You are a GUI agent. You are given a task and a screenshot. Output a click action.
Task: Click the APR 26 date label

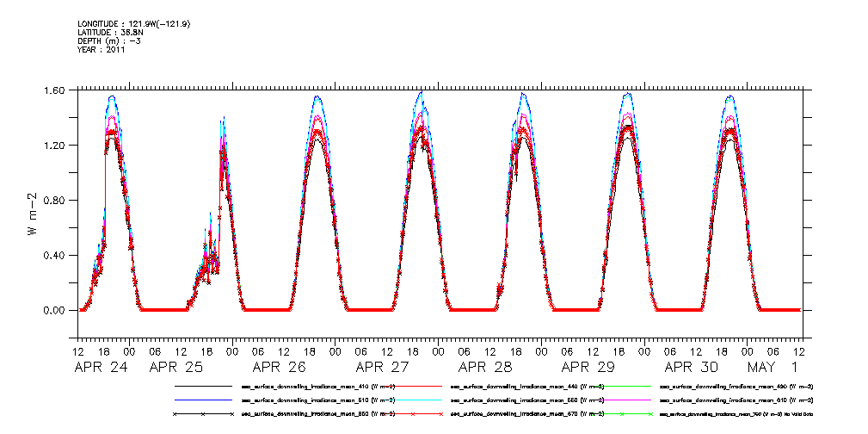(280, 367)
